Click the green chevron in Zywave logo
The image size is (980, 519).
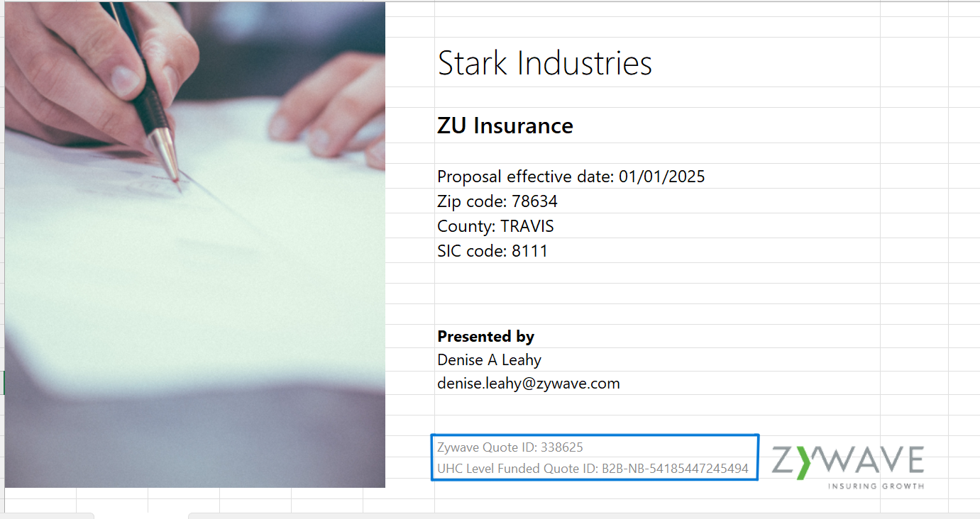(x=803, y=462)
